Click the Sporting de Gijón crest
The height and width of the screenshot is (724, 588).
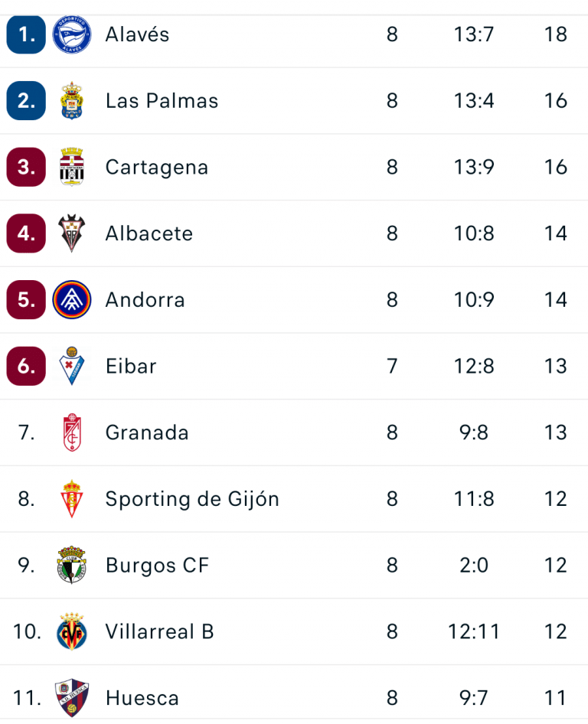tap(72, 499)
